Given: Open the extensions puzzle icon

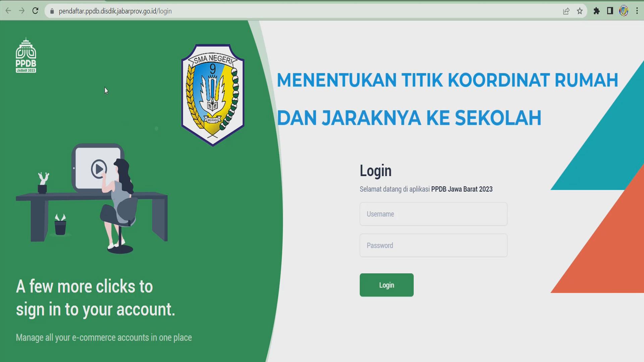Looking at the screenshot, I should [596, 11].
